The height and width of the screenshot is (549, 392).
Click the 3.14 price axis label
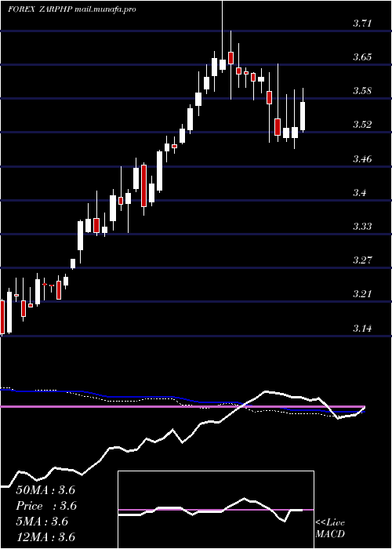point(362,328)
